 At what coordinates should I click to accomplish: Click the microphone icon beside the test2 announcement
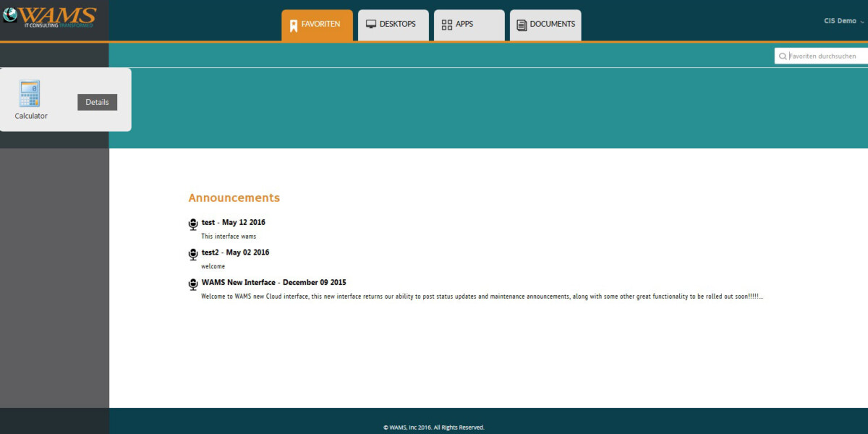193,254
